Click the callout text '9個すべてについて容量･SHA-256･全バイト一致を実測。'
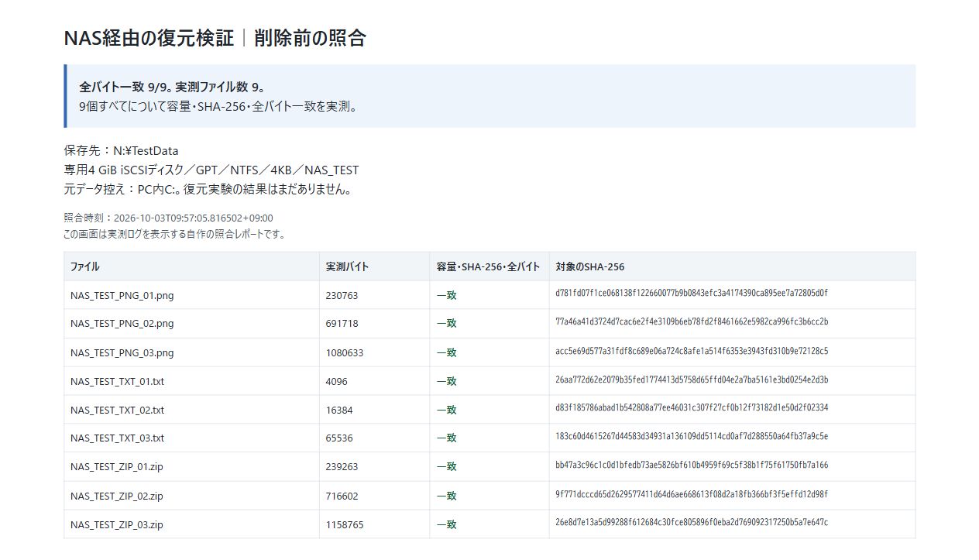Screen dimensions: 979x560 coord(219,107)
